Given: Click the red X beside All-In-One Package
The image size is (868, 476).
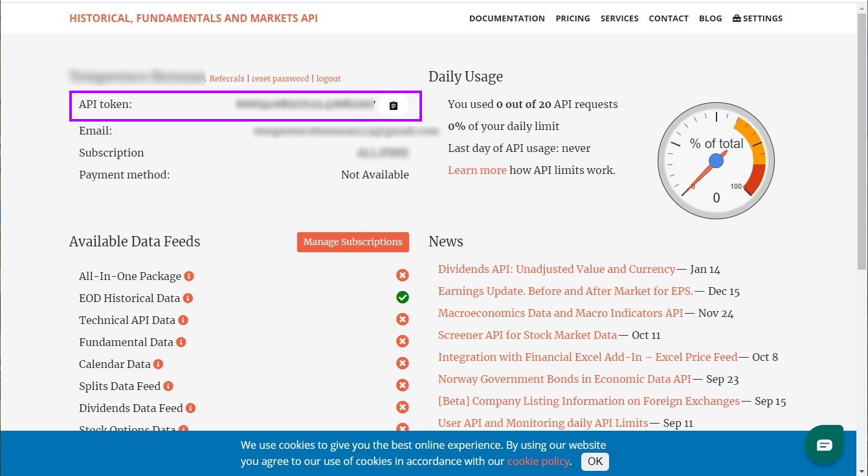Looking at the screenshot, I should tap(402, 275).
